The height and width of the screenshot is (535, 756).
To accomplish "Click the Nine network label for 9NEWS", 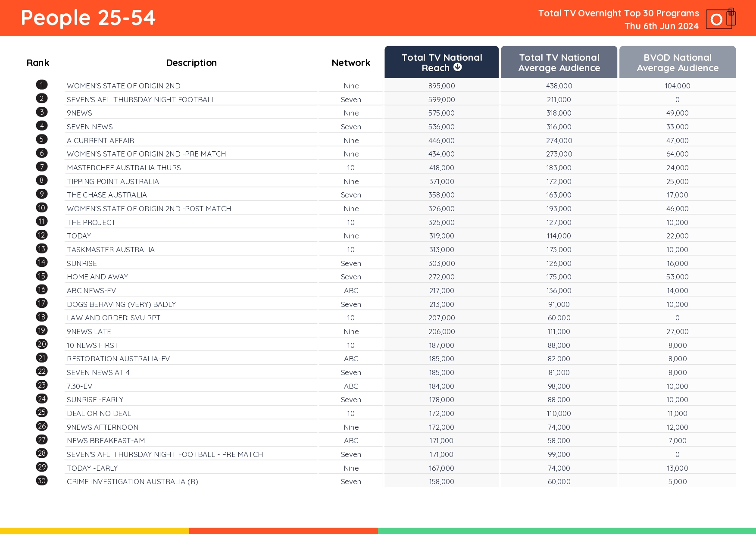I will tap(351, 113).
